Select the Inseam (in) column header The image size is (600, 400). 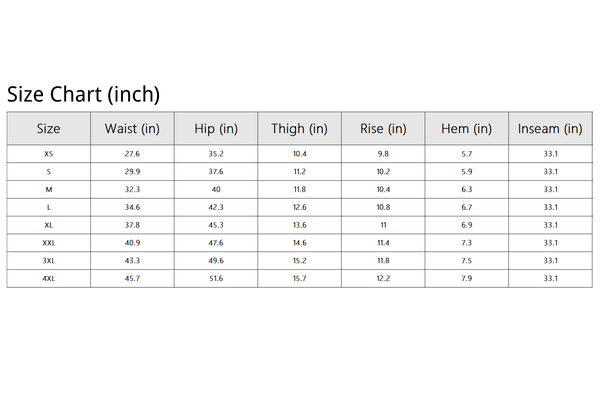tap(551, 129)
